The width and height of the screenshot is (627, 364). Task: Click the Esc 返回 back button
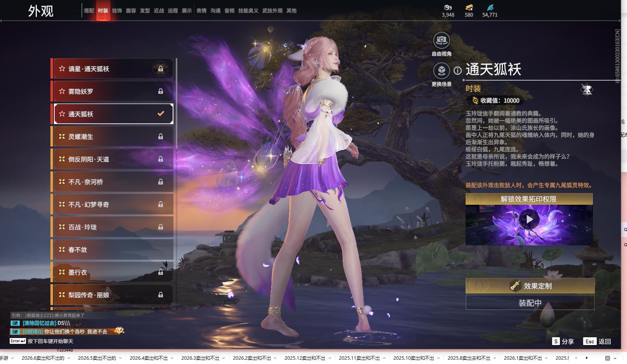point(597,341)
